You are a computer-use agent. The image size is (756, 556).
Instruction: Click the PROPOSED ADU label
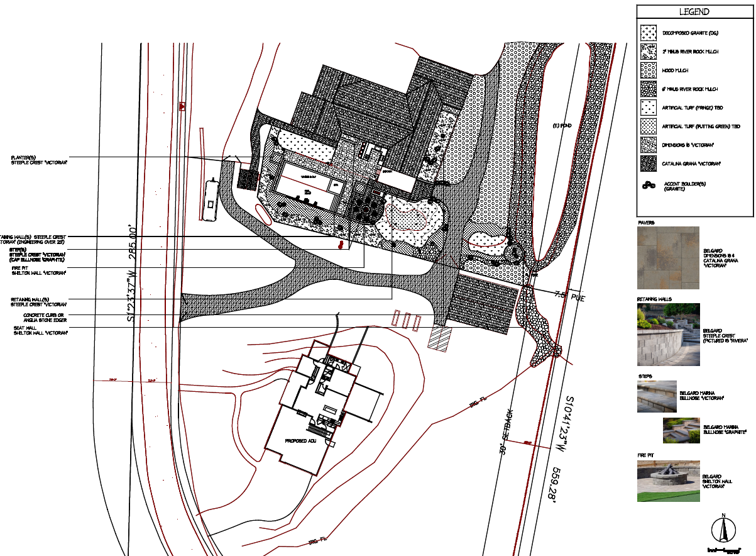pos(299,441)
